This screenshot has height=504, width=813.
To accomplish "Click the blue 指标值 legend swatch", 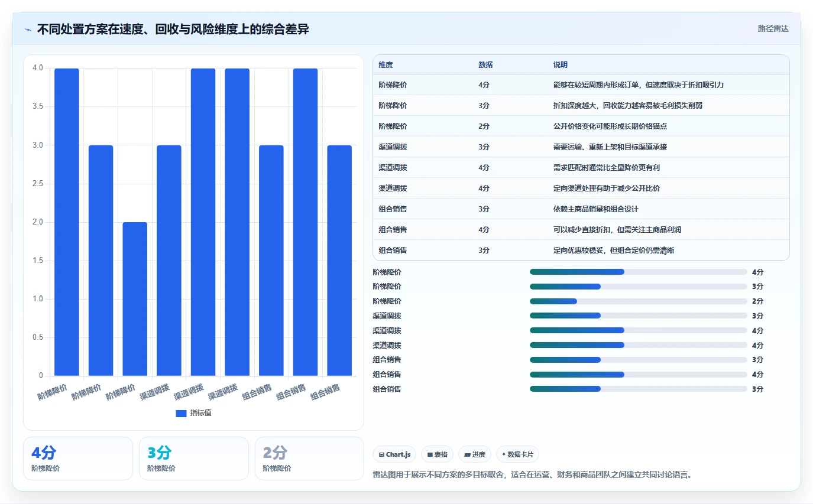I will pyautogui.click(x=181, y=413).
